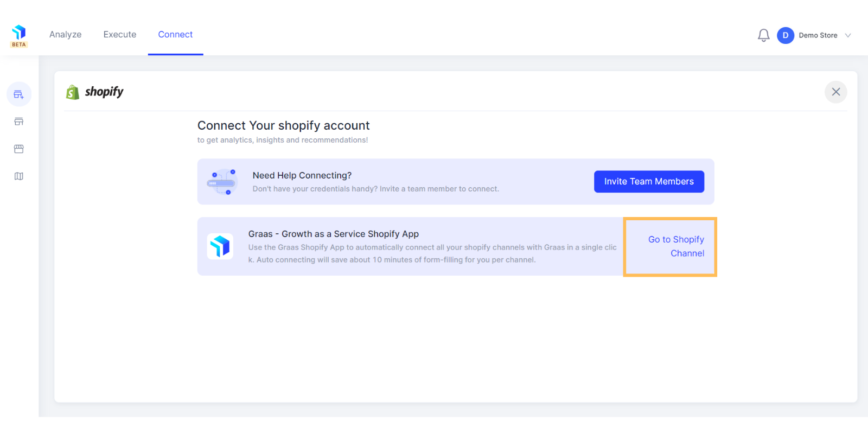Click the Demo Store avatar
The height and width of the screenshot is (434, 868).
tap(785, 35)
